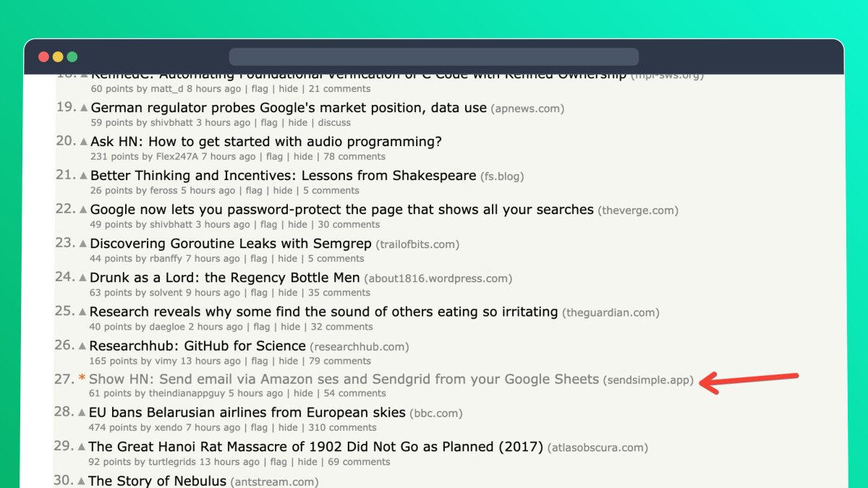Upvote Researchhub: GitHub for Science

pos(82,346)
